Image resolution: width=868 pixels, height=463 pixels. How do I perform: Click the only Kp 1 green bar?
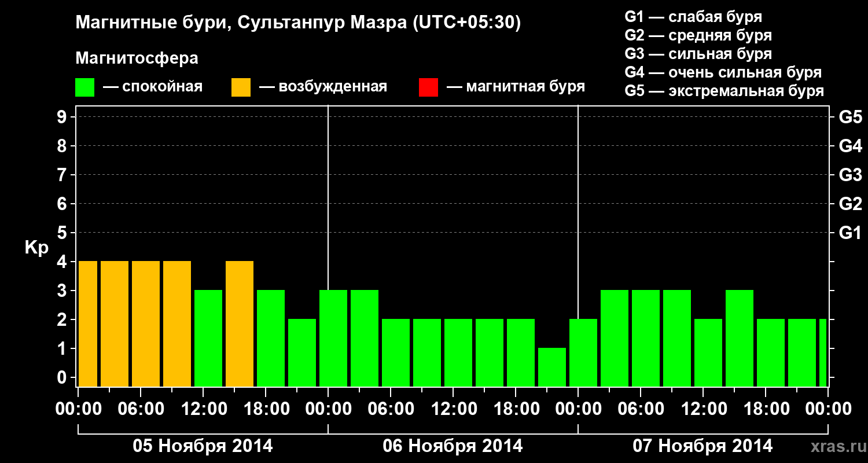coord(552,367)
